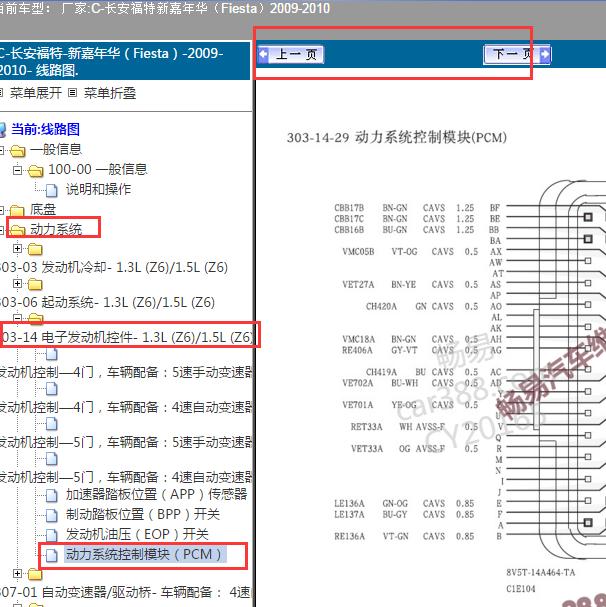Open 发动机控制—4门 5速手动变速器 diagram
This screenshot has height=607, width=606.
[x=126, y=372]
